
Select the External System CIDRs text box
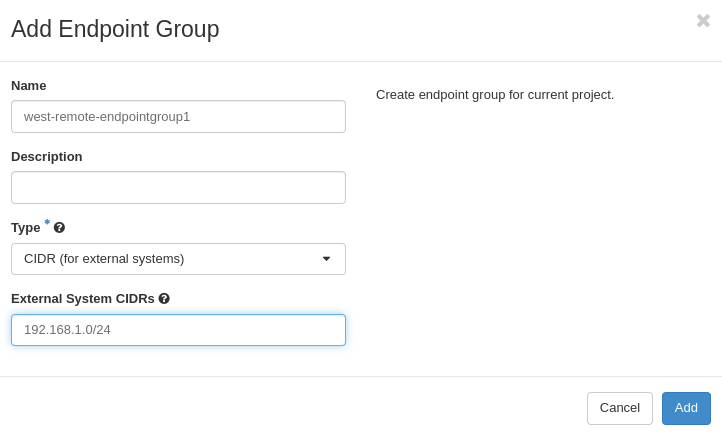[178, 330]
